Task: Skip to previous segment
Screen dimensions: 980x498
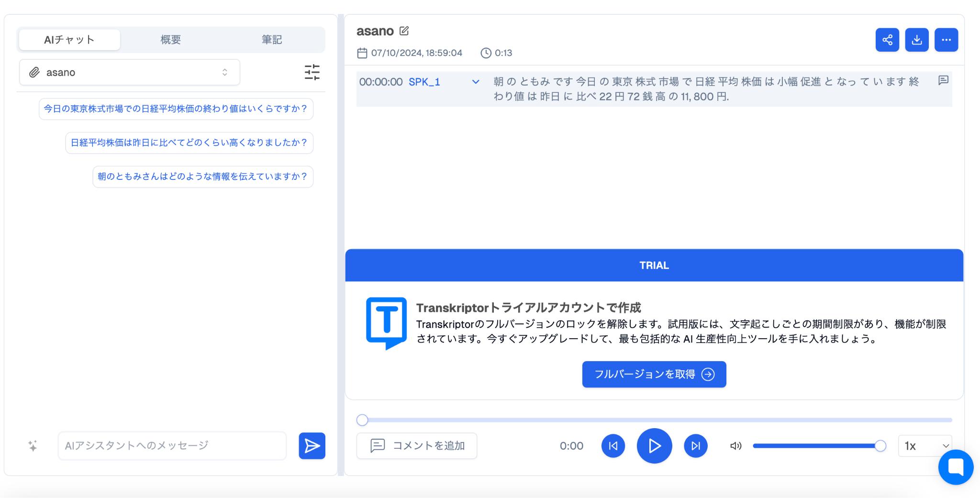Action: tap(613, 446)
